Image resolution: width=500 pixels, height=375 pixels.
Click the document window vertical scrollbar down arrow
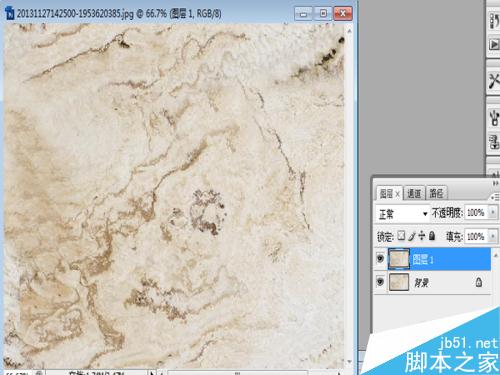click(349, 361)
